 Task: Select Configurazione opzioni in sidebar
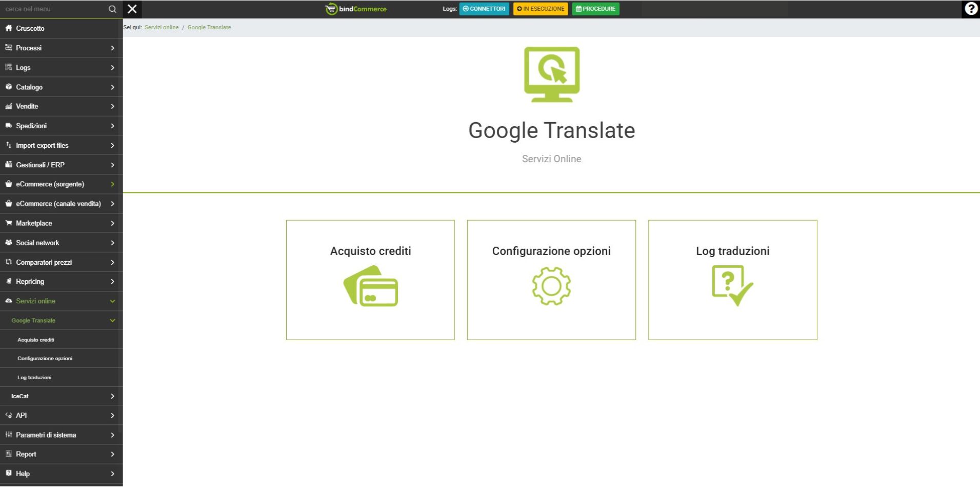[45, 358]
